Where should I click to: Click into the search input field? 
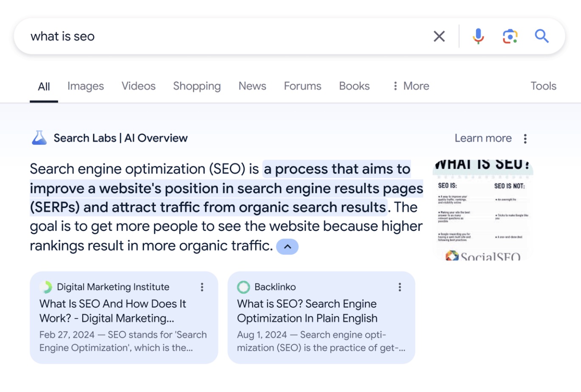212,36
